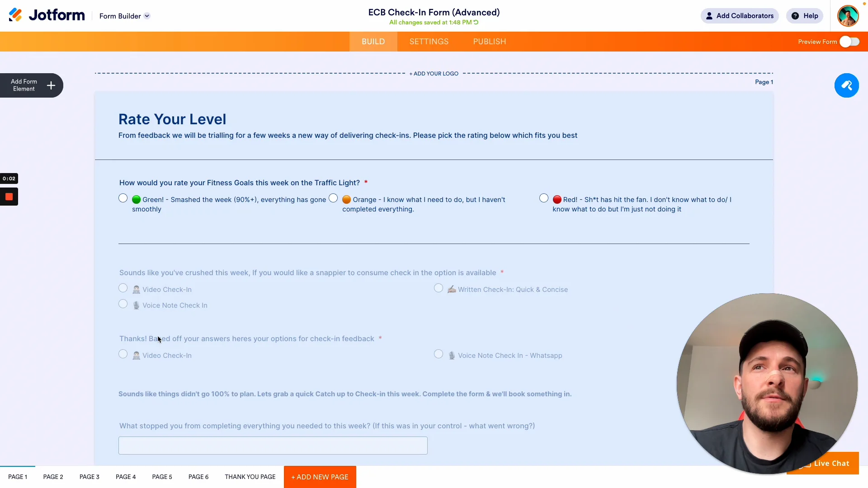Go to PAGE 2 tab

pos(53,477)
